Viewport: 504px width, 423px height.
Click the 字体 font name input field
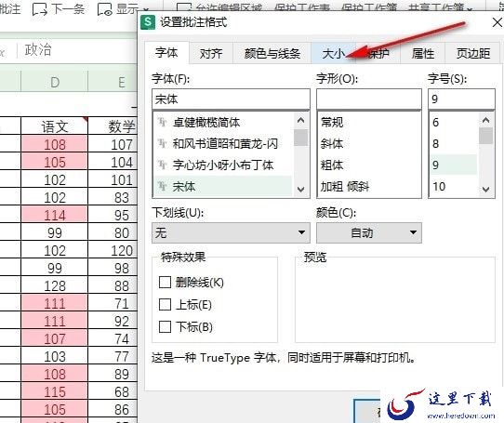coord(231,99)
